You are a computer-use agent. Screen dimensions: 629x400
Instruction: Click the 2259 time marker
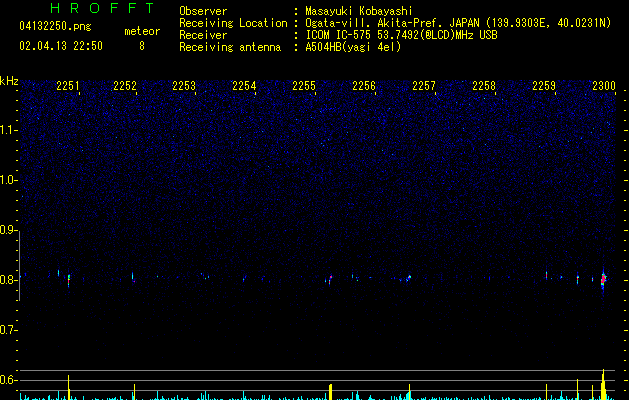544,86
